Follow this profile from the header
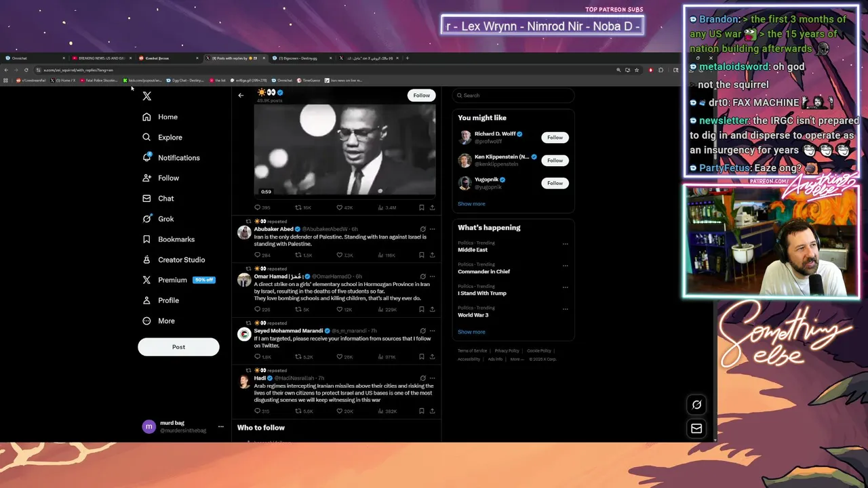The image size is (868, 488). tap(421, 96)
